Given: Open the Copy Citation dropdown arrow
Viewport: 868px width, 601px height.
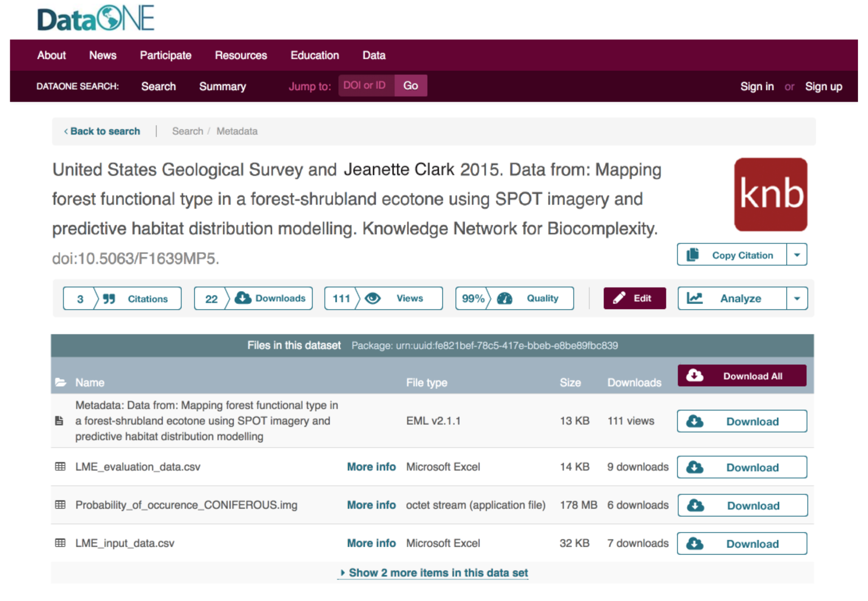Looking at the screenshot, I should [796, 255].
